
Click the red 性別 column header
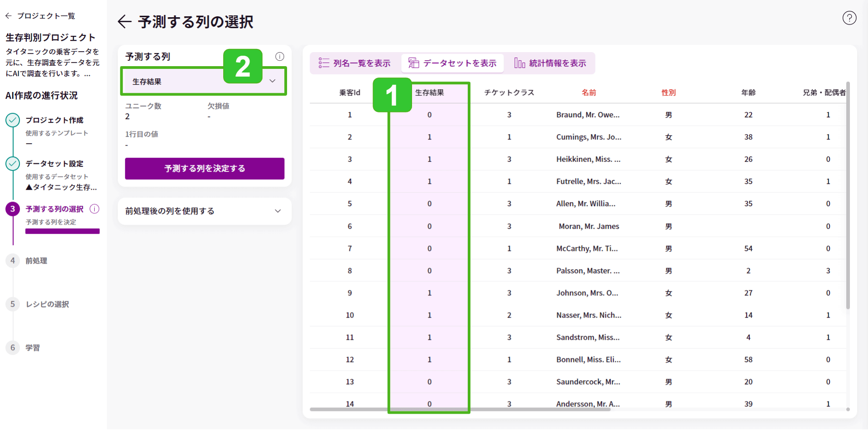(668, 92)
